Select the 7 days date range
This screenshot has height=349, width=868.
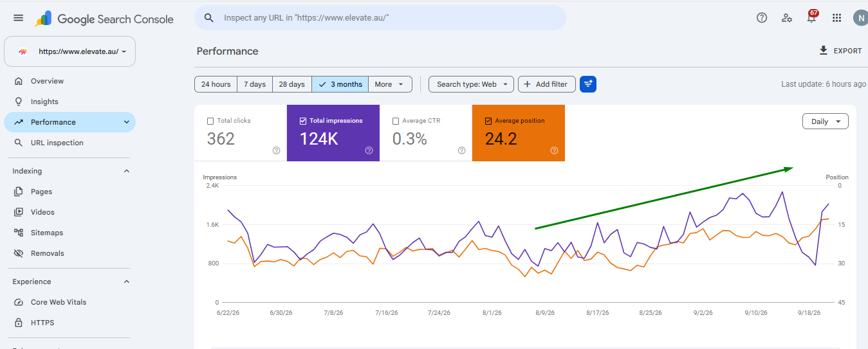[x=255, y=84]
